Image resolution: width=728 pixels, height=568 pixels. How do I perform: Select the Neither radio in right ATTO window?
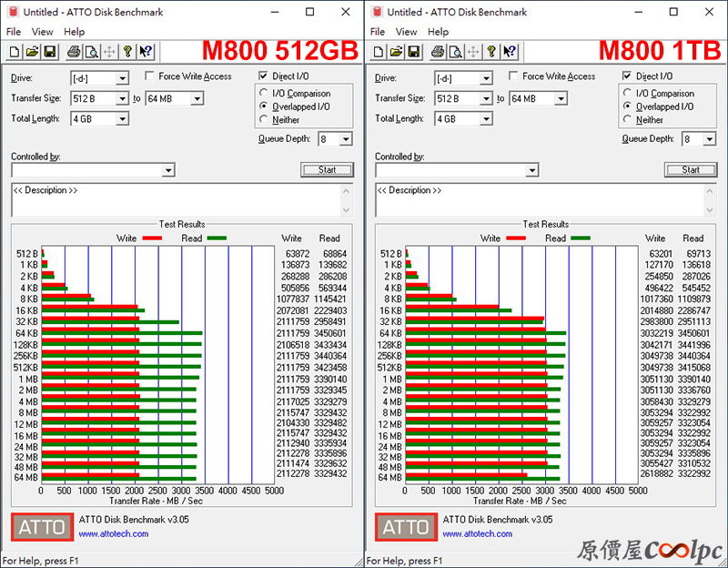(x=628, y=119)
